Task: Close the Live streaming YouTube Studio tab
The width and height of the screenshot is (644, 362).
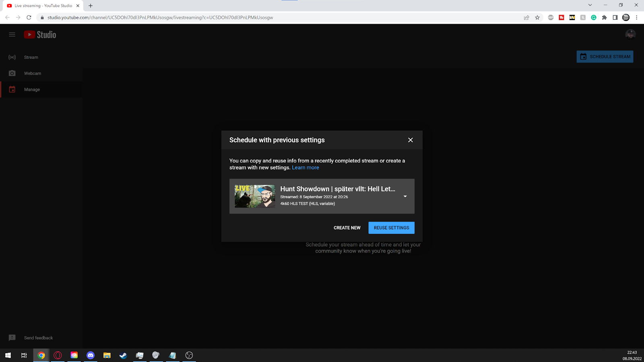Action: click(x=78, y=6)
